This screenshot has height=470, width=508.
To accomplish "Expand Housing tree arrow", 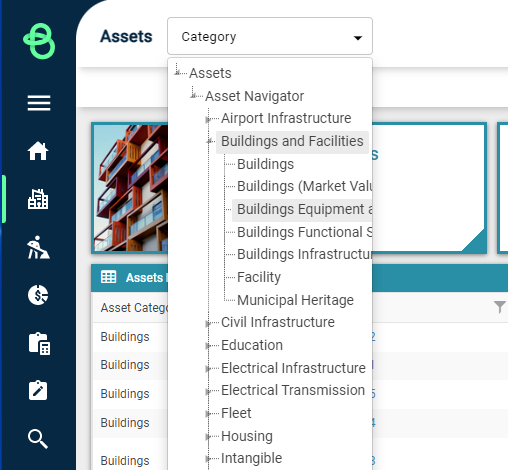I will (x=208, y=436).
